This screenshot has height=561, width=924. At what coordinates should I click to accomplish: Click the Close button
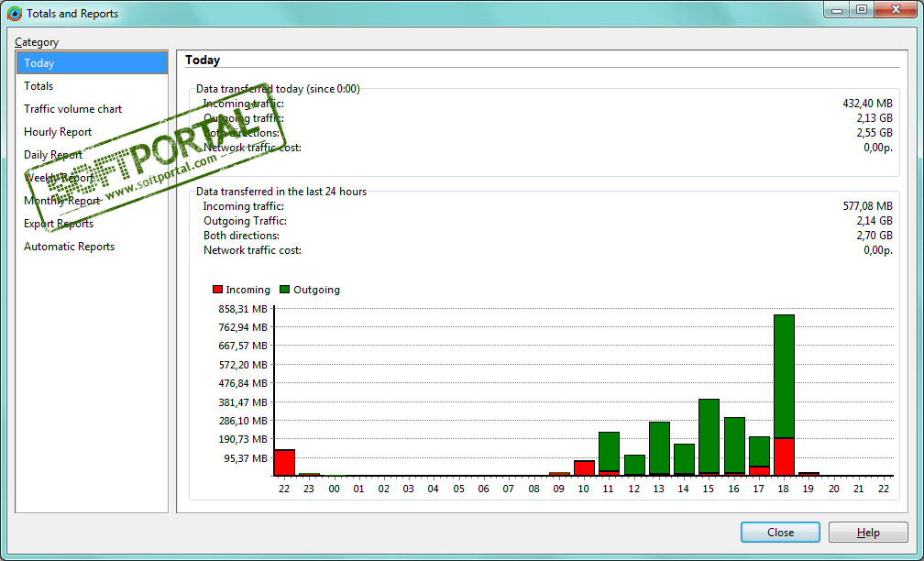click(780, 532)
